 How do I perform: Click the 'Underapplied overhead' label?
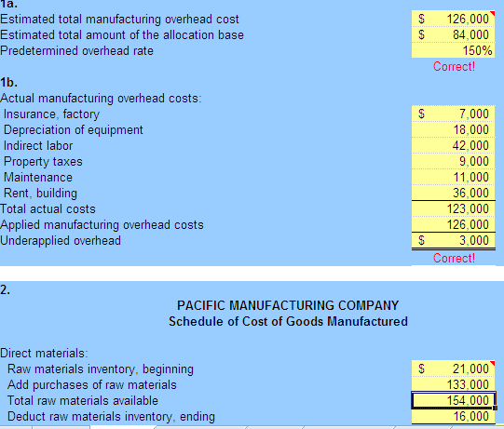coord(61,240)
